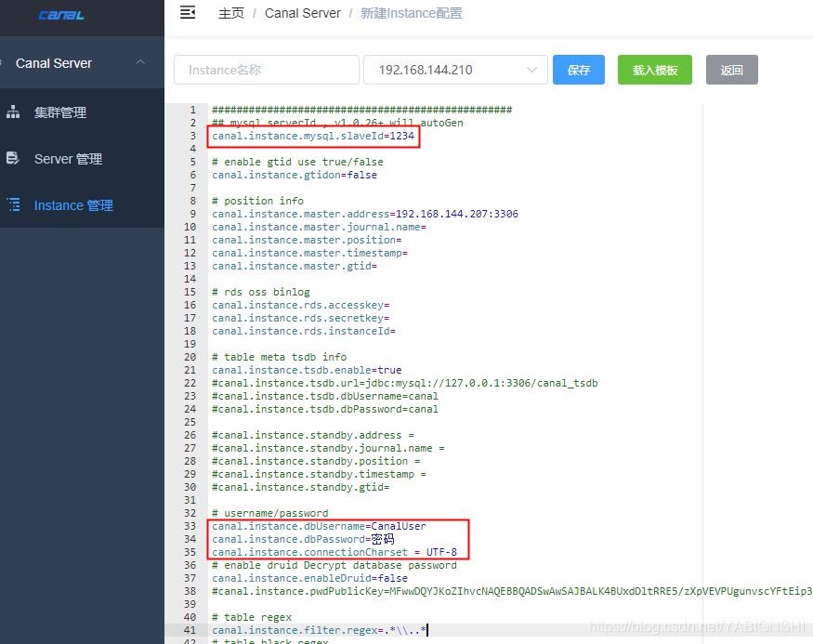Image resolution: width=813 pixels, height=644 pixels.
Task: Click the canal.instance.gtidon=false line
Action: tap(294, 175)
